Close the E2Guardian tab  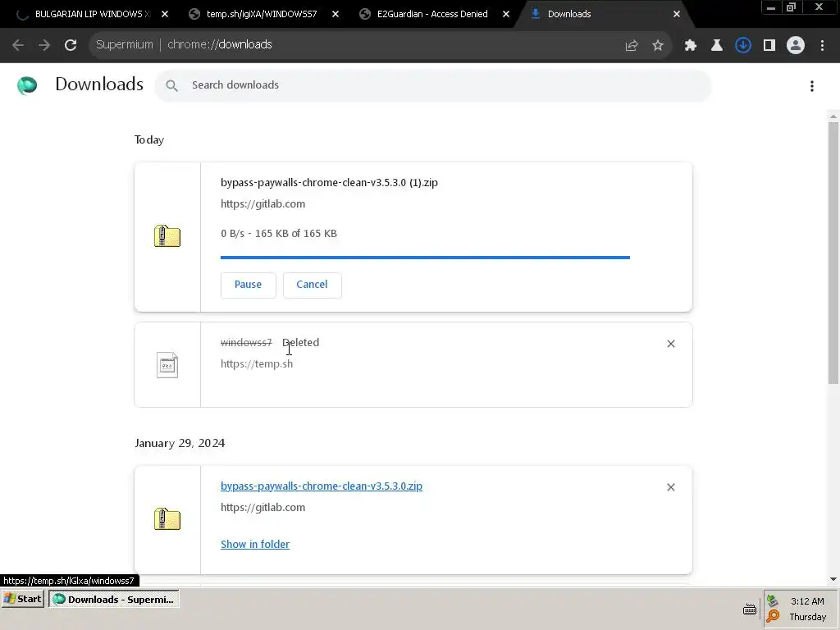click(x=505, y=15)
